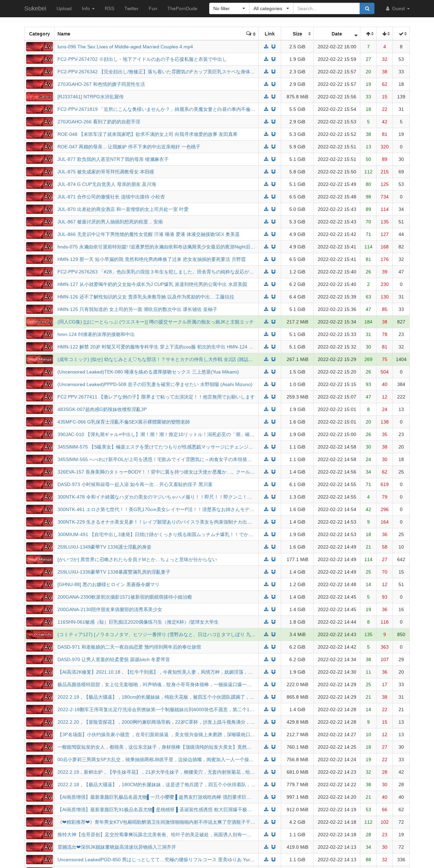Click leecher count '734'
Image resolution: width=434 pixels, height=868 pixels.
[x=385, y=197]
